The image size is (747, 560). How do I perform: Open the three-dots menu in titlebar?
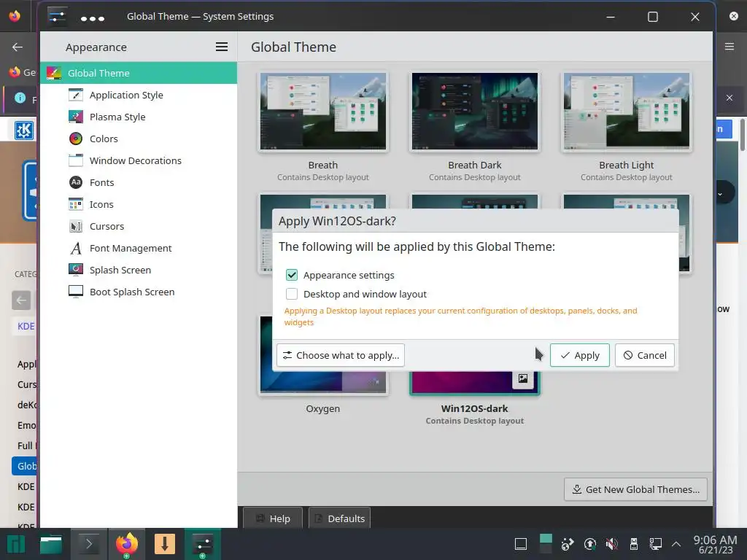point(93,18)
